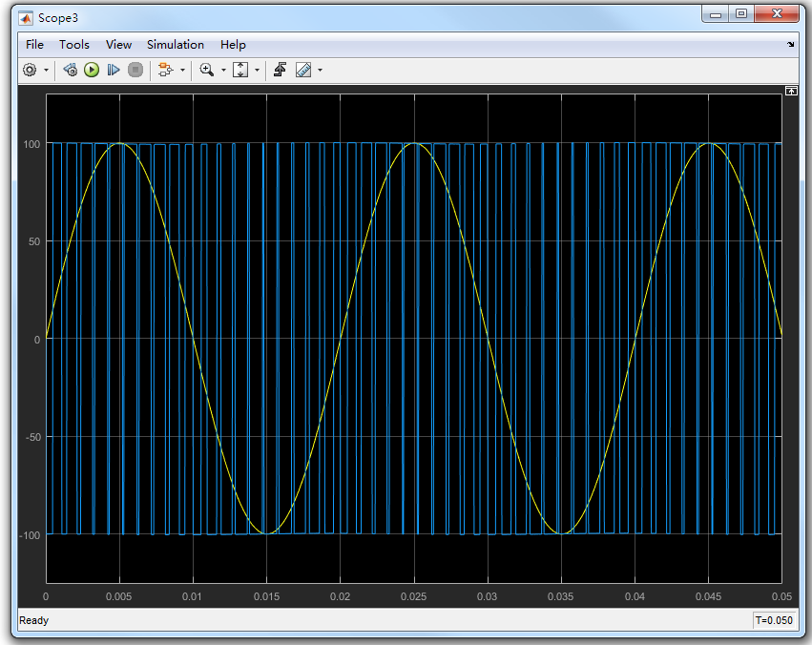Click the Scope3 window title
Viewport: 812px width, 645px height.
58,18
